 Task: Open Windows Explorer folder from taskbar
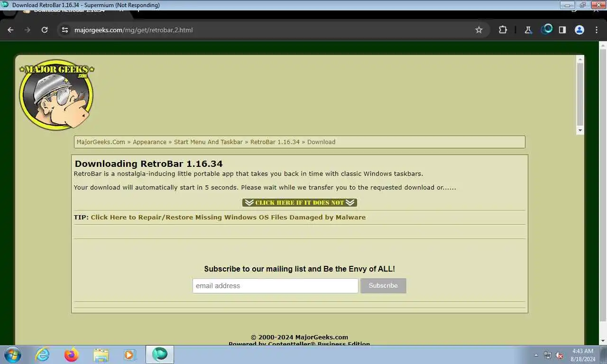(101, 355)
